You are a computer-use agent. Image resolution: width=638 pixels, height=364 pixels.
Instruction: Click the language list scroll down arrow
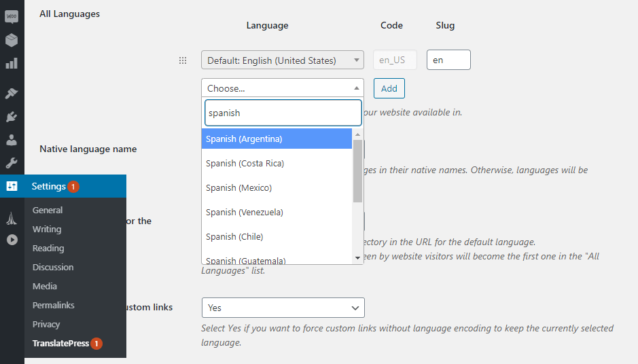pyautogui.click(x=357, y=258)
